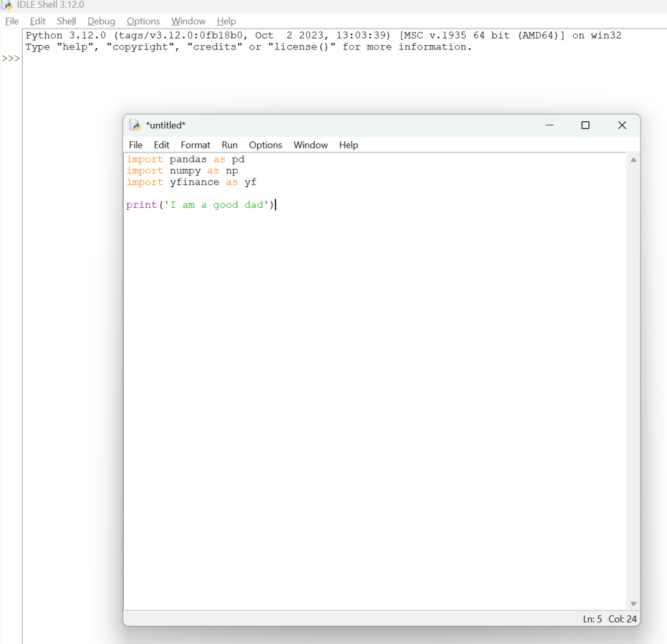
Task: Close the untitled editor window
Action: [621, 125]
